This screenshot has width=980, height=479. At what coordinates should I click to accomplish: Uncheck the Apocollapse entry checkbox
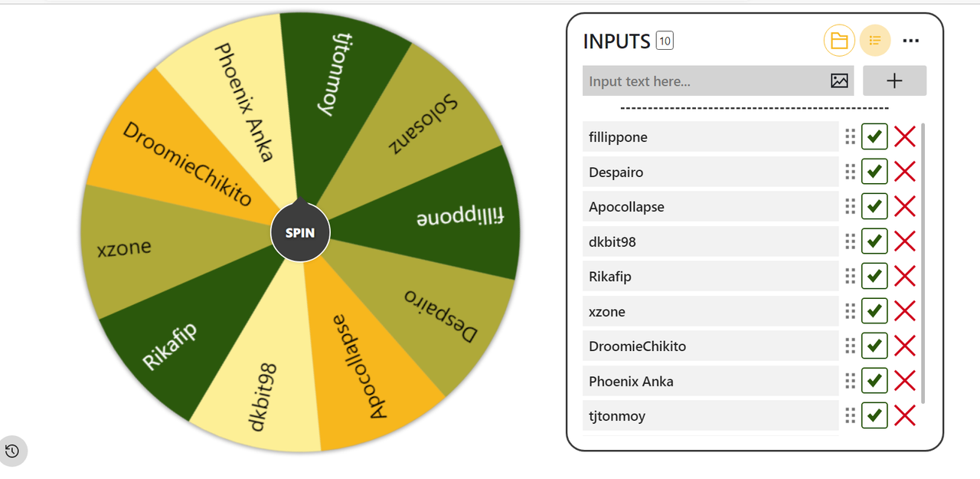coord(874,206)
